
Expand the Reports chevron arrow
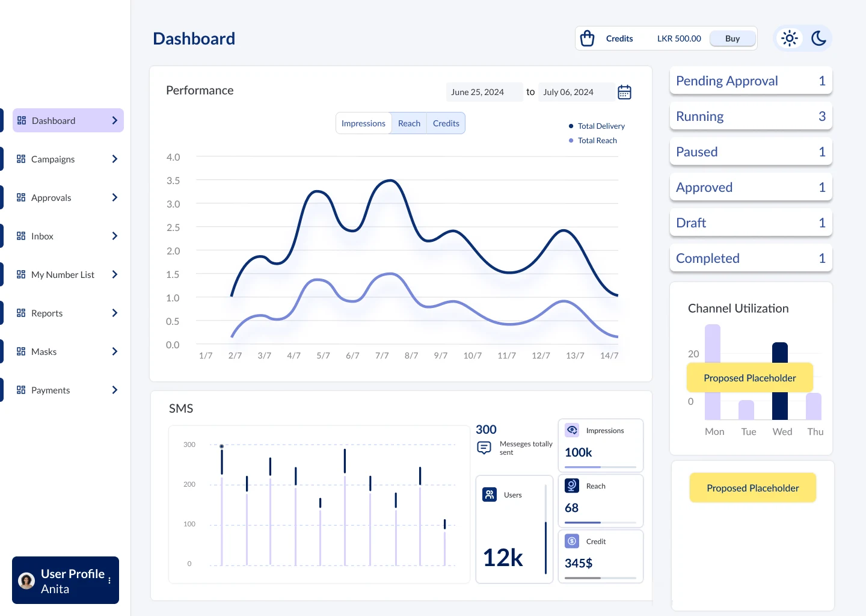tap(115, 313)
